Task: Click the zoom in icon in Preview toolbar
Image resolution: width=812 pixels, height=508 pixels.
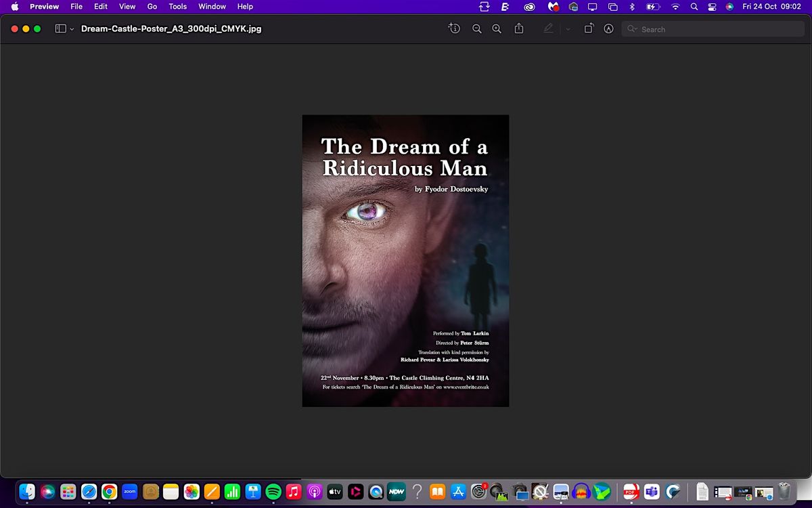Action: click(x=497, y=29)
